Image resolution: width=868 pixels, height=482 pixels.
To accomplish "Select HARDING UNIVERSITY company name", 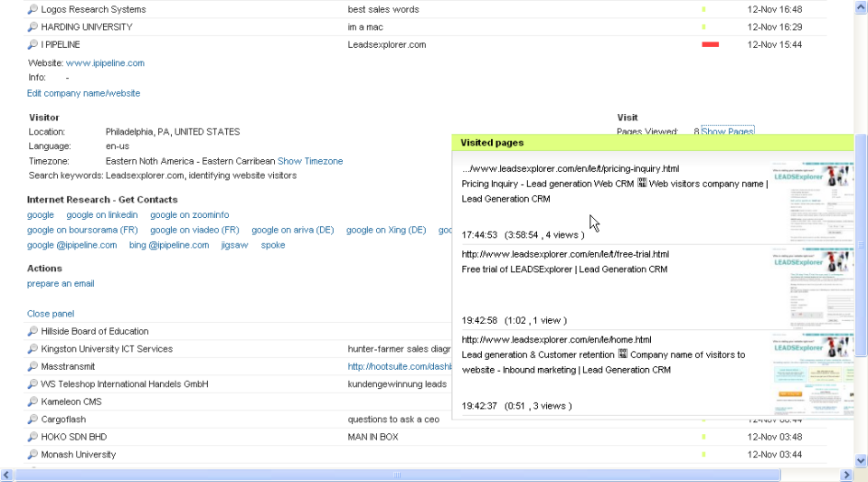I will [87, 27].
